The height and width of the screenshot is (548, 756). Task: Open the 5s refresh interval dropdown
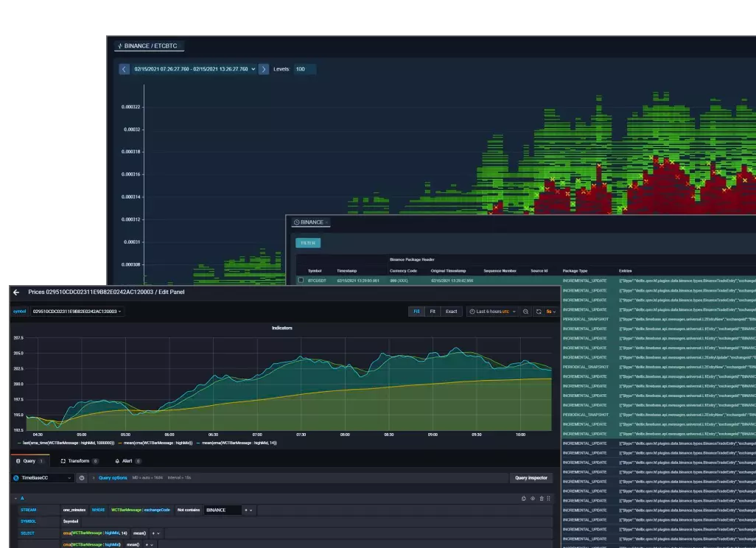tap(550, 312)
